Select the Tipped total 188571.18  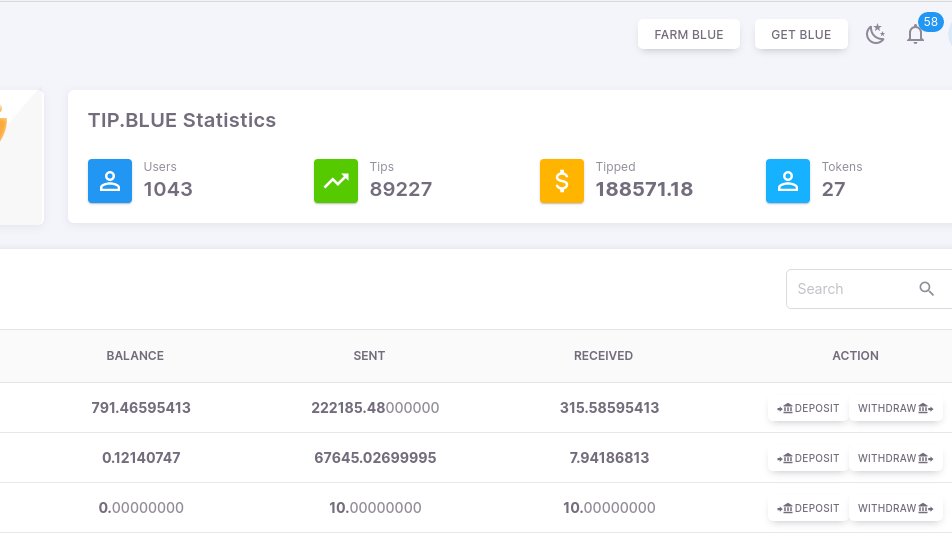click(x=644, y=189)
